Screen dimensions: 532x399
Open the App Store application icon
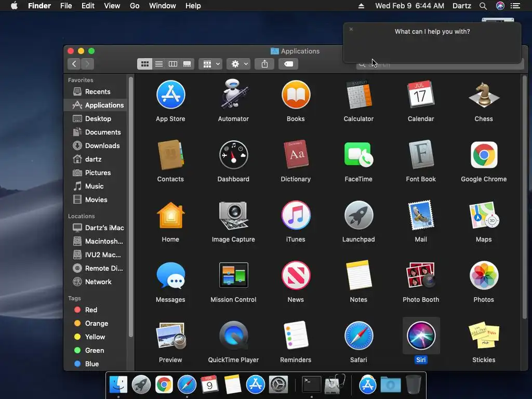(170, 95)
